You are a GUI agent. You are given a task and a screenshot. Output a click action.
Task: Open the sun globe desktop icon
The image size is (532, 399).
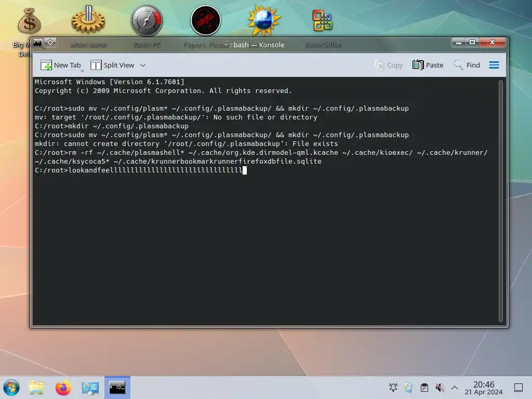click(x=264, y=20)
